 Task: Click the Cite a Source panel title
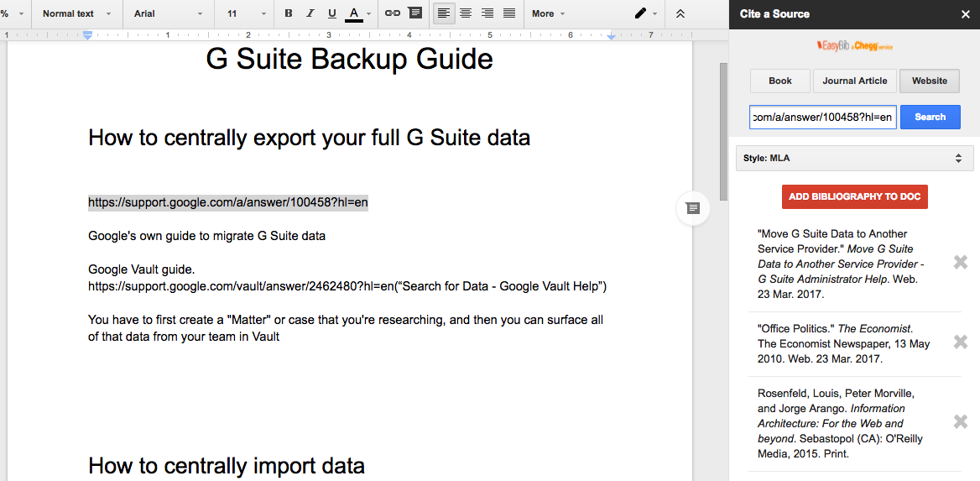[x=774, y=13]
